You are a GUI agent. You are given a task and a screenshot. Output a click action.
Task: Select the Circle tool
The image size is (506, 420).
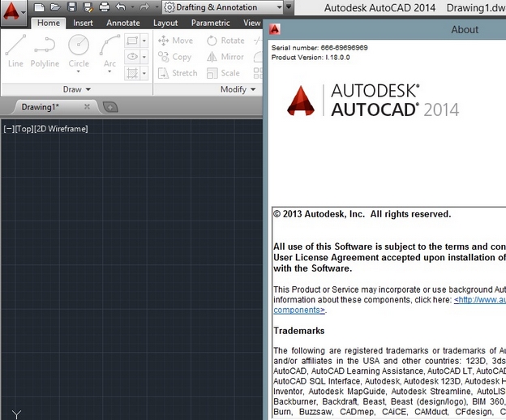point(79,52)
